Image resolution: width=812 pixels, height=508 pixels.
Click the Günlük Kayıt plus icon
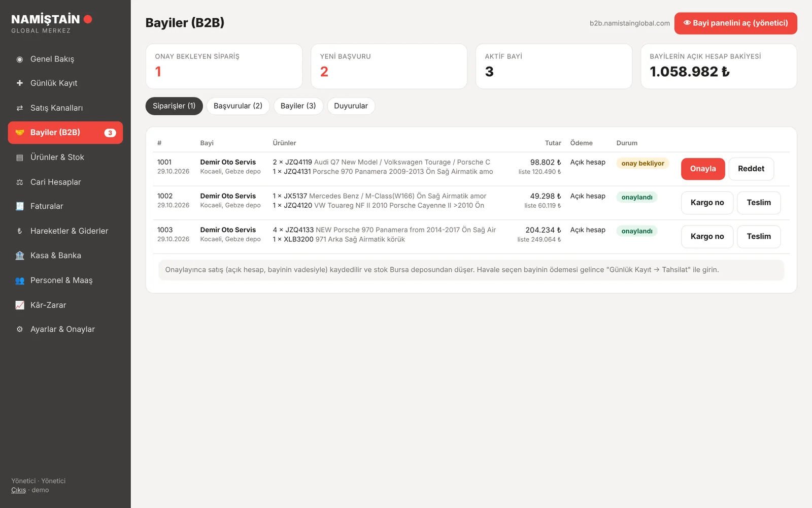click(x=20, y=83)
